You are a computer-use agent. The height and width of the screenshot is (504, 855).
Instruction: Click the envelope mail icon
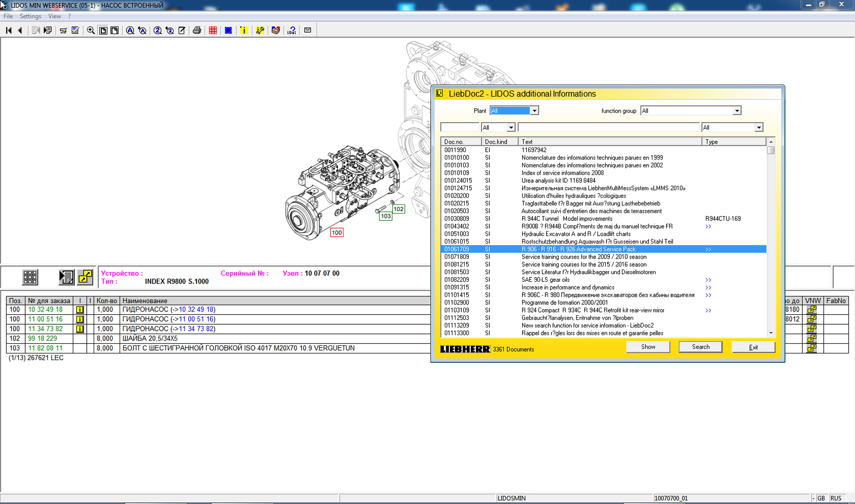pyautogui.click(x=307, y=30)
